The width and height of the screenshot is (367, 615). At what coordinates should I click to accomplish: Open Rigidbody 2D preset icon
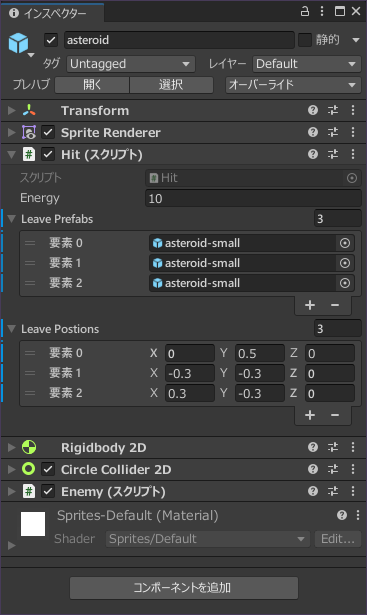point(333,447)
